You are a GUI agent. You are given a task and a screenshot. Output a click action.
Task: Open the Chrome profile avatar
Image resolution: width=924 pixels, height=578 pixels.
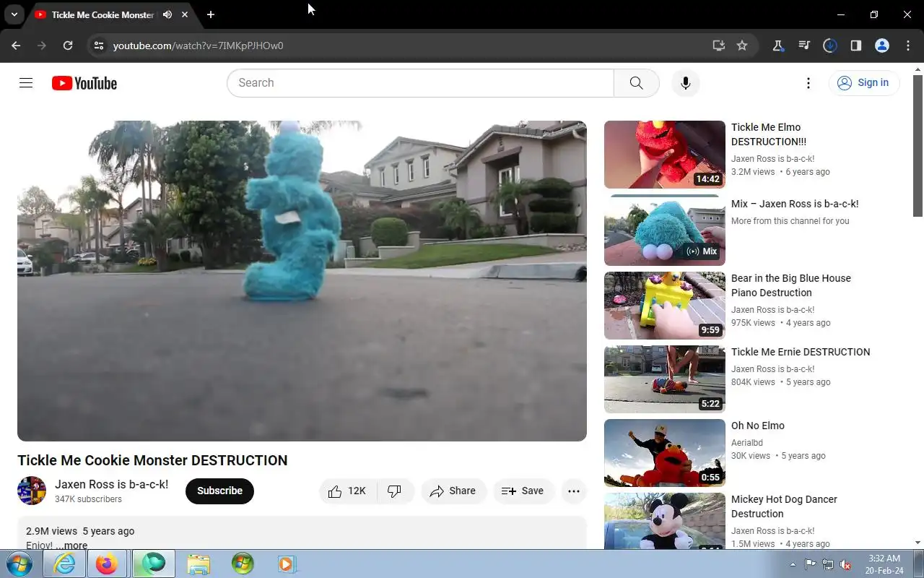pyautogui.click(x=882, y=46)
